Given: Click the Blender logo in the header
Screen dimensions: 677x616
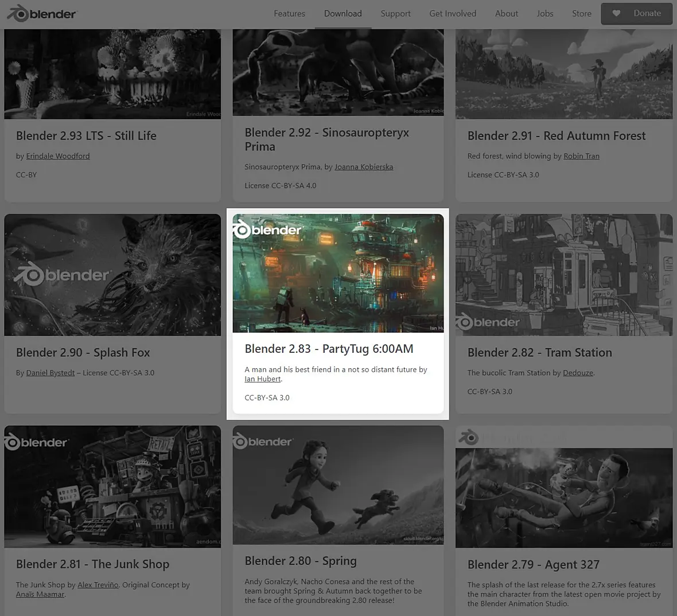Looking at the screenshot, I should (x=41, y=13).
